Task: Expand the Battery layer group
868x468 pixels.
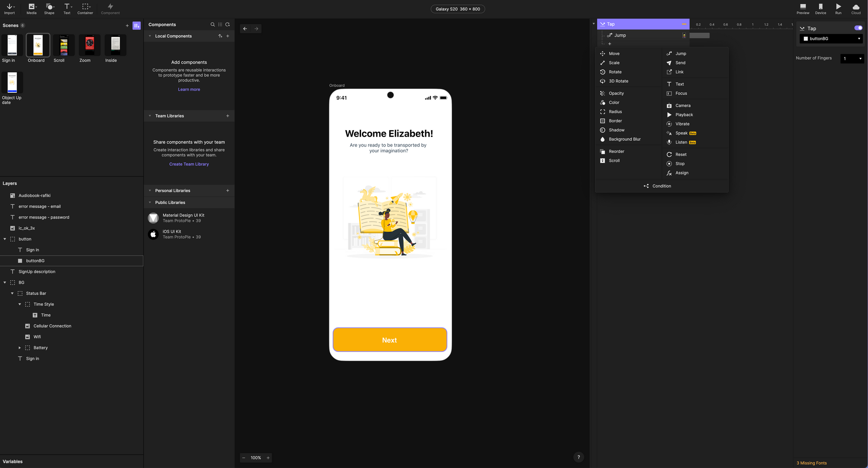Action: point(20,348)
